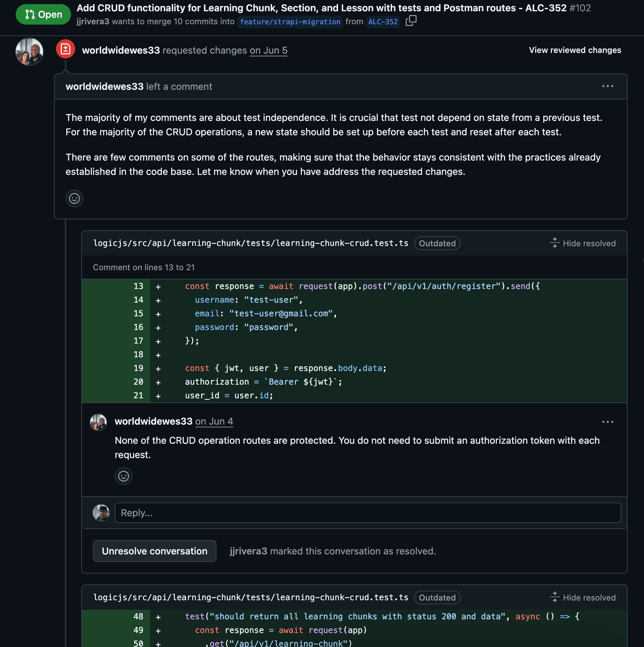The height and width of the screenshot is (647, 644).
Task: Open options menu on Jun 4 comment
Action: pos(607,422)
